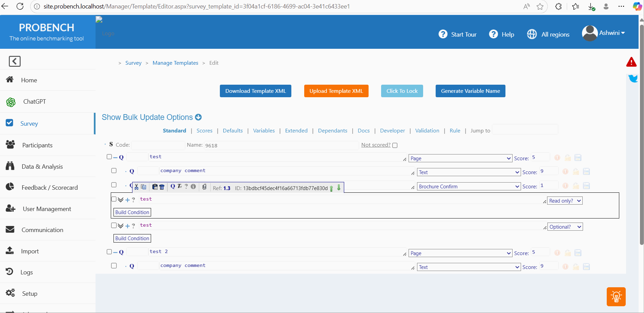
Task: Click the lock icon on the test Page row
Action: tap(568, 158)
